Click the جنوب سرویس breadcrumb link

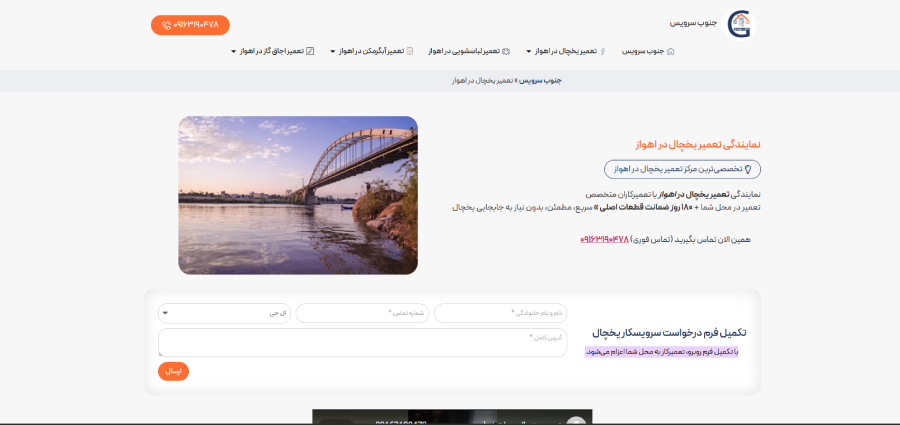click(541, 80)
